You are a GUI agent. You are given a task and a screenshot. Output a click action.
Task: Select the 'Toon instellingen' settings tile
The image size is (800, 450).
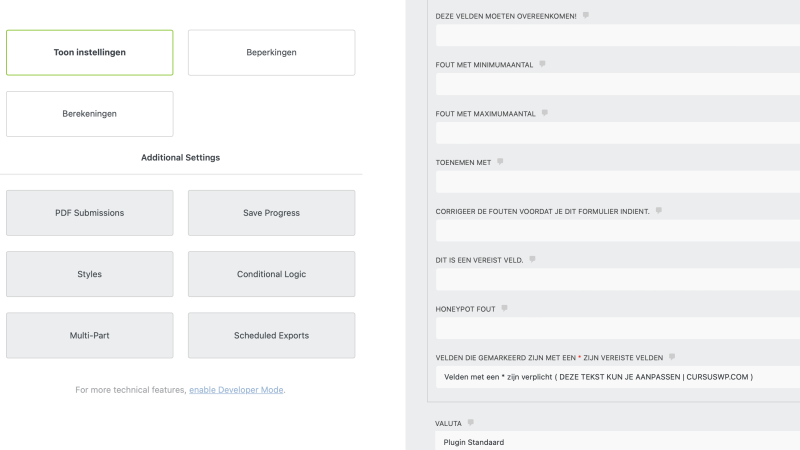point(90,52)
